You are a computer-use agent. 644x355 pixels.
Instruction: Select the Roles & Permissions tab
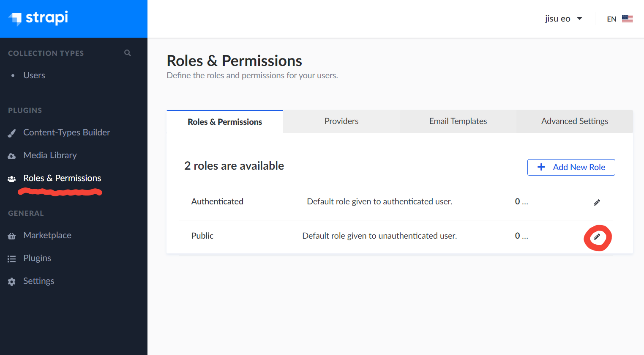click(x=225, y=122)
